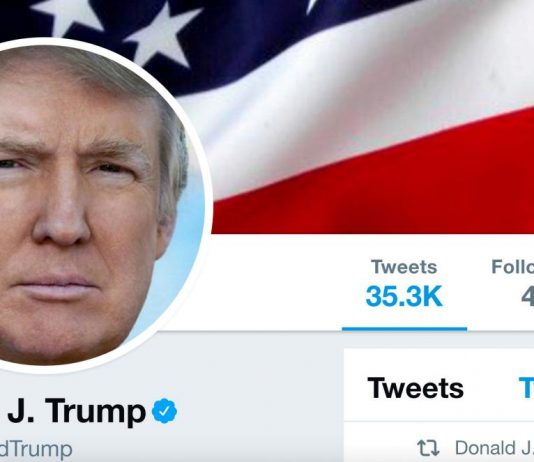Viewport: 534px width, 462px height.
Task: Click the 35.3K tweet count number
Action: click(404, 296)
